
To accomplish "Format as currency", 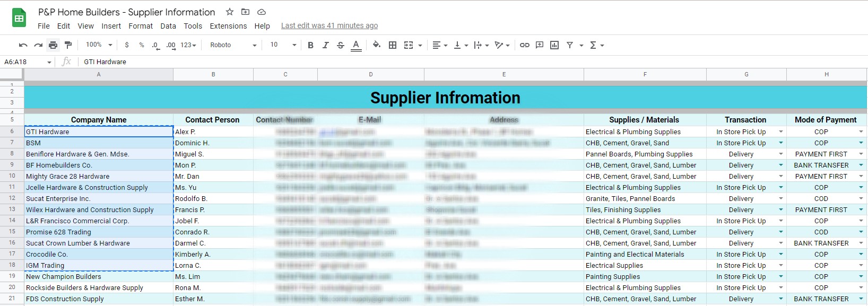I will click(x=127, y=45).
